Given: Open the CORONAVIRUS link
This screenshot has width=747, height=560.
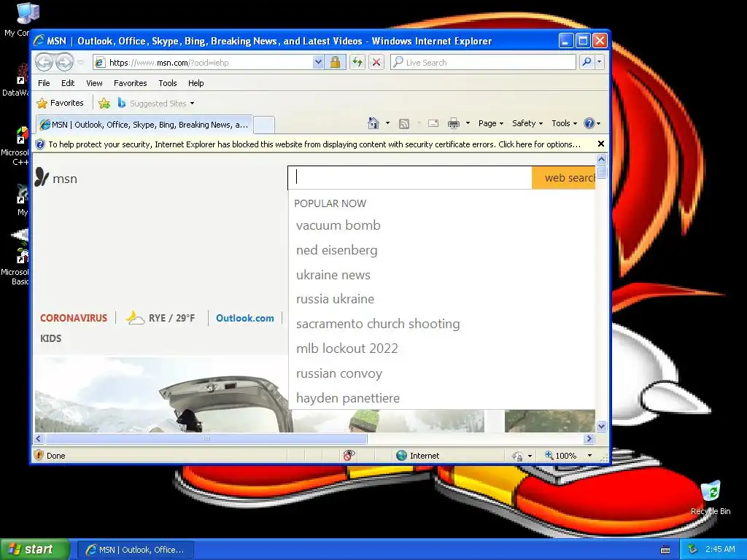Looking at the screenshot, I should [x=74, y=318].
